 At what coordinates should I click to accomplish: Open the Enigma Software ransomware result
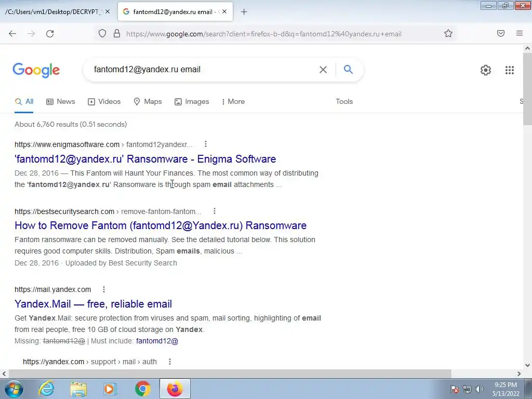[x=145, y=159]
